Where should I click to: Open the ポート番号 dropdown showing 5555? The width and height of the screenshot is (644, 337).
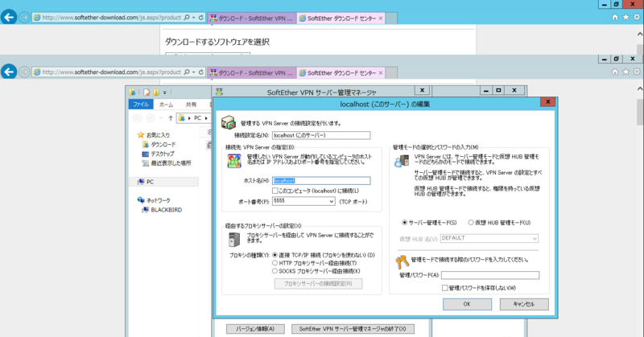coord(303,201)
